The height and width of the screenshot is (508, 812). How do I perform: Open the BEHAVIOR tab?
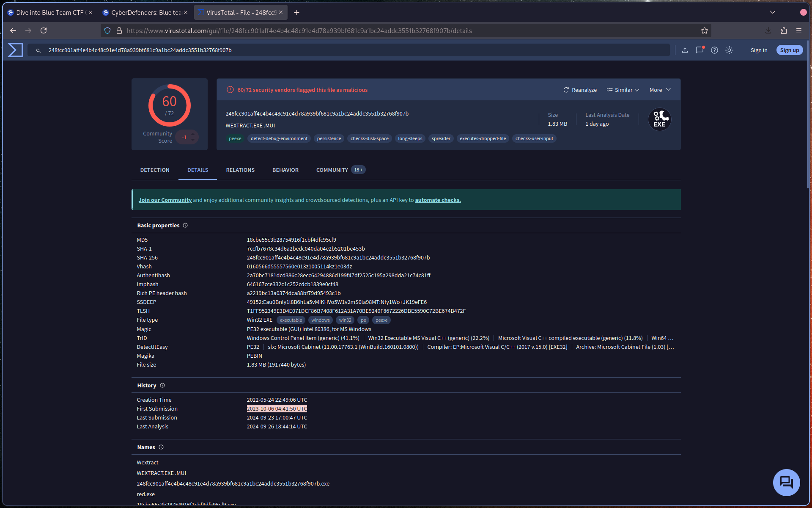(285, 170)
